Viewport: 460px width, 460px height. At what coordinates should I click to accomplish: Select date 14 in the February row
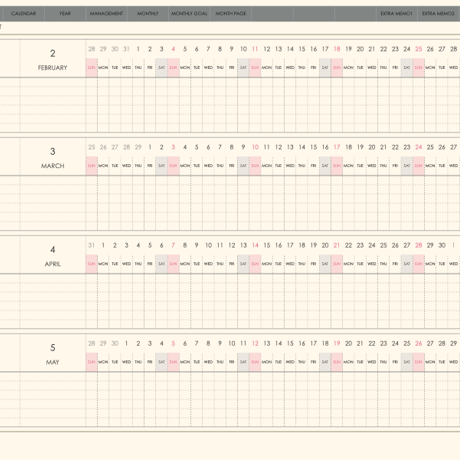pos(290,49)
